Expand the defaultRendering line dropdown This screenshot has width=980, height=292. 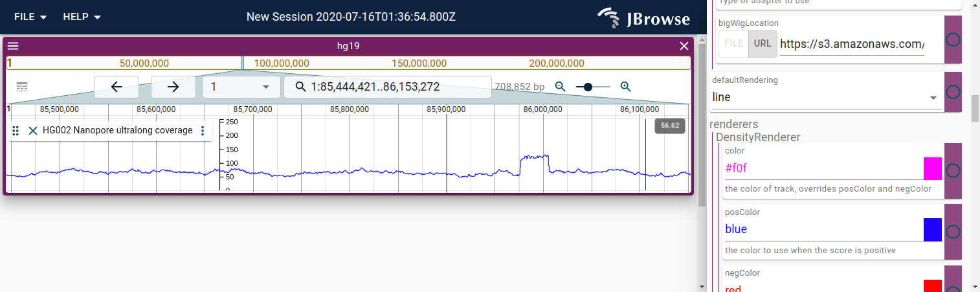[x=827, y=97]
